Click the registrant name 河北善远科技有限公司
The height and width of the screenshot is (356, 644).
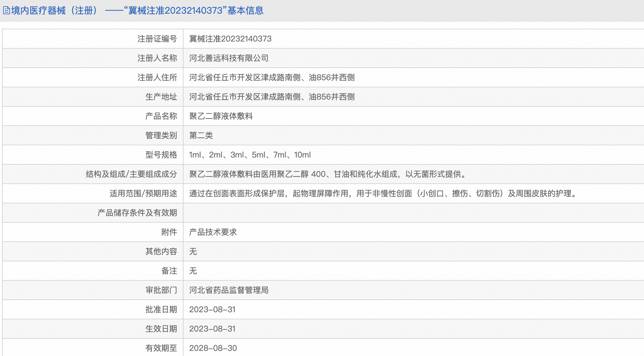tap(229, 58)
